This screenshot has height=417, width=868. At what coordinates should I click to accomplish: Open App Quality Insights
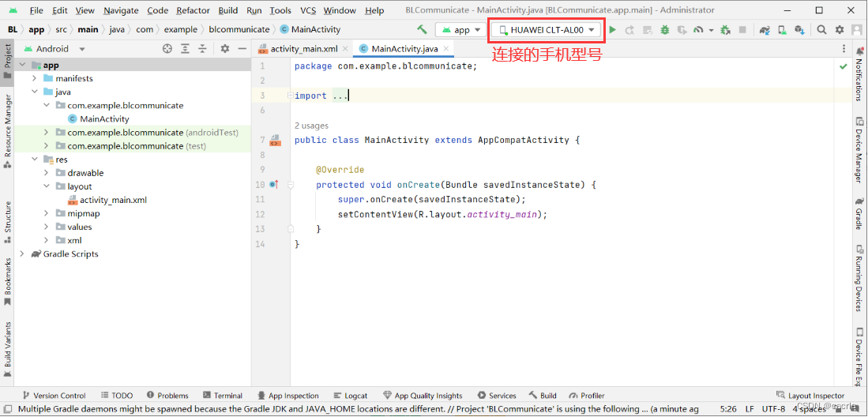pos(423,396)
